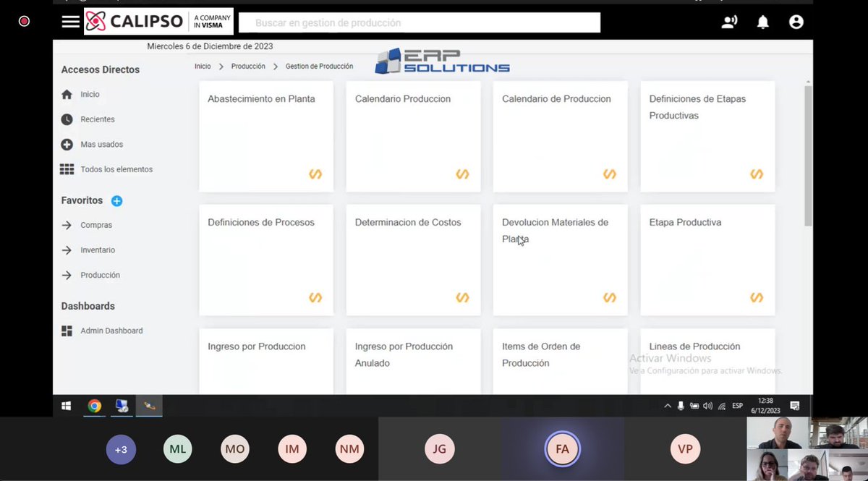Open the Windows notification center icon

pos(794,406)
